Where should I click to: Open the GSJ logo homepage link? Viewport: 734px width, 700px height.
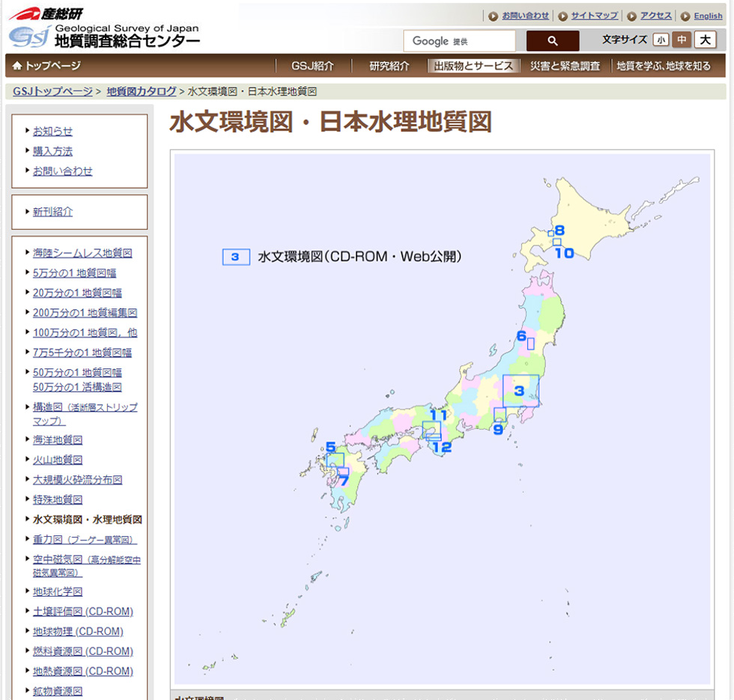(x=104, y=36)
